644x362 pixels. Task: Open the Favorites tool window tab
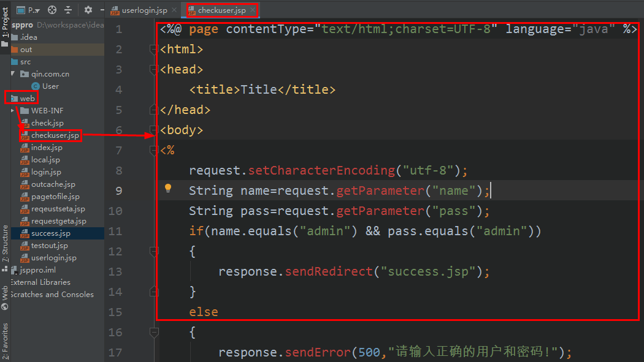(5, 341)
